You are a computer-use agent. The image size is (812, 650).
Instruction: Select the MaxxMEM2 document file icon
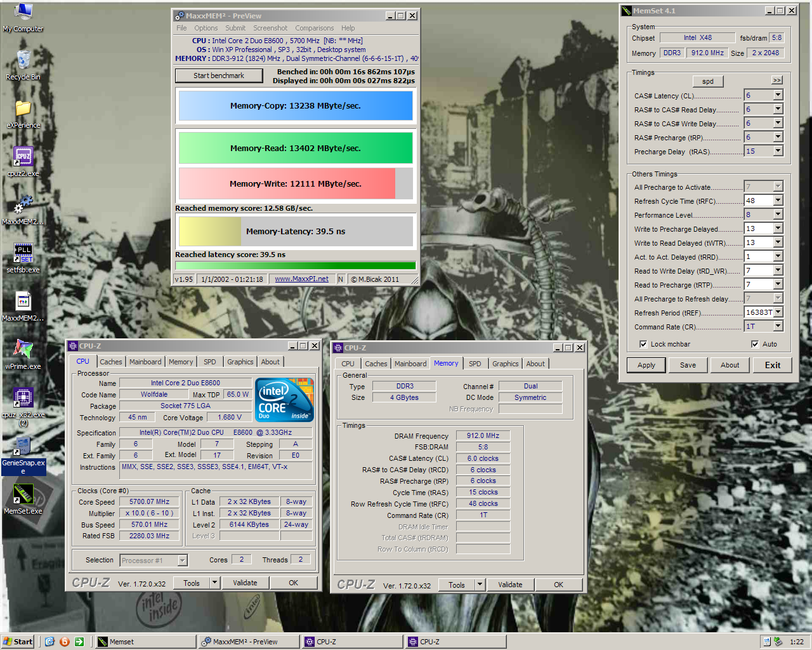point(23,301)
